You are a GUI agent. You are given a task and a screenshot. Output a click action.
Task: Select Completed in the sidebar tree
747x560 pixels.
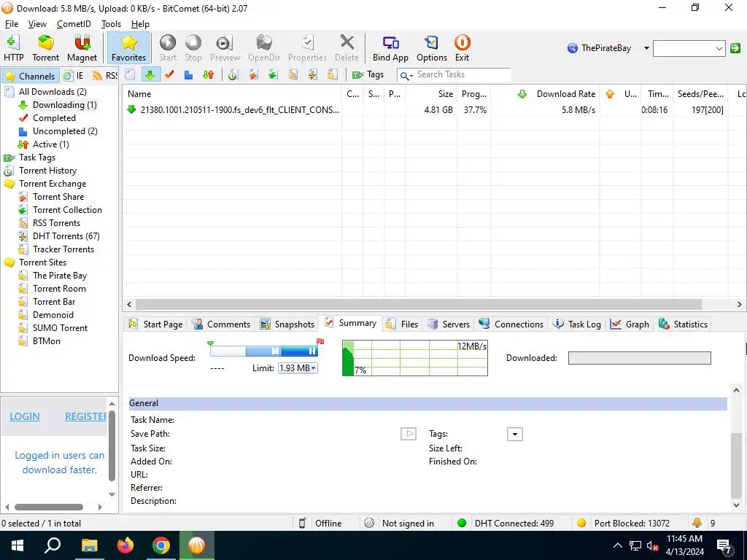click(54, 118)
